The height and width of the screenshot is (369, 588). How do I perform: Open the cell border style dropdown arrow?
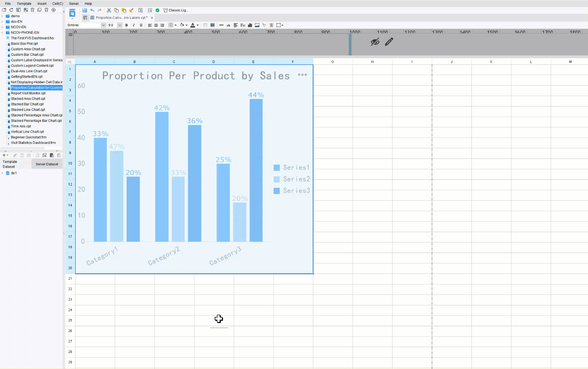click(x=176, y=25)
